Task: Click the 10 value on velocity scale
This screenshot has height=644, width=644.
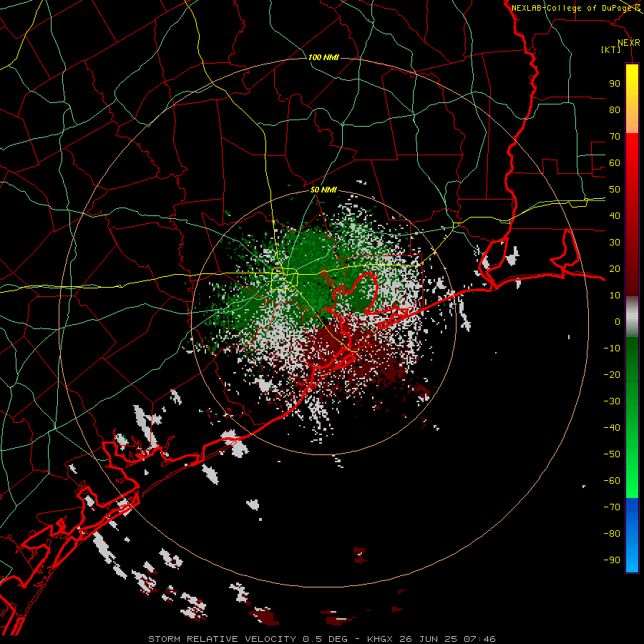Action: click(x=615, y=296)
